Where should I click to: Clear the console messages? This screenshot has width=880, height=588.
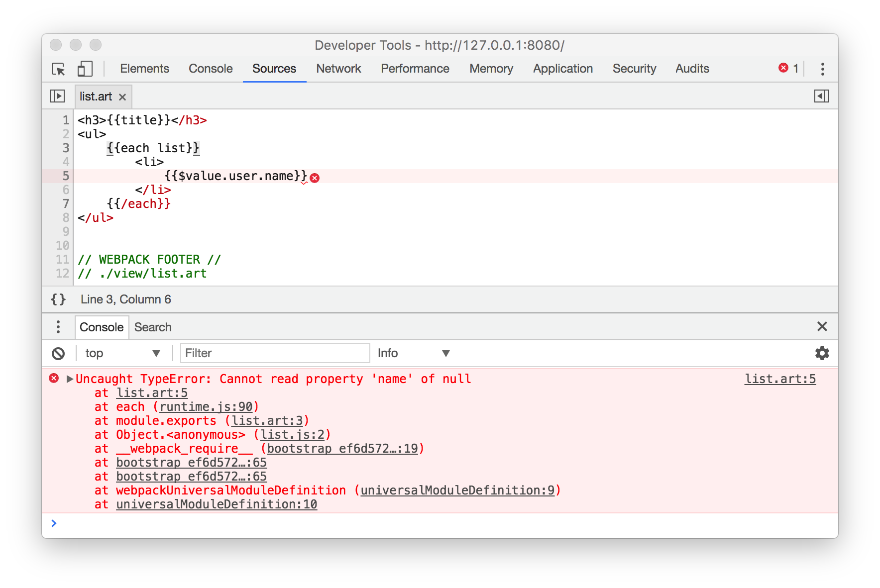point(58,353)
